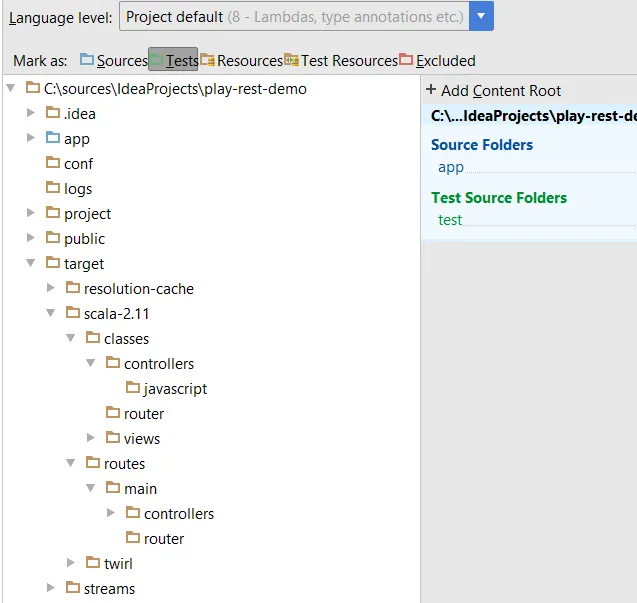Screen dimensions: 637x603
Task: Collapse the scala-2.11 folder
Action: point(50,313)
